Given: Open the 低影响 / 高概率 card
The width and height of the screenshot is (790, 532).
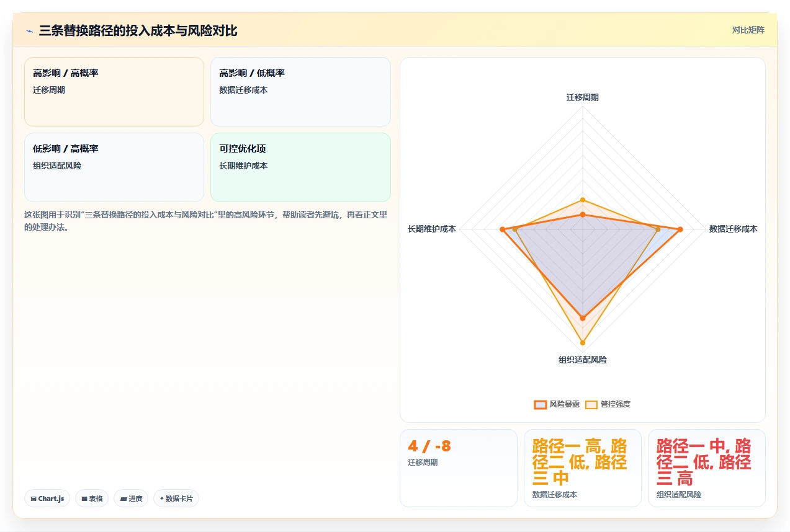Looking at the screenshot, I should [x=114, y=167].
